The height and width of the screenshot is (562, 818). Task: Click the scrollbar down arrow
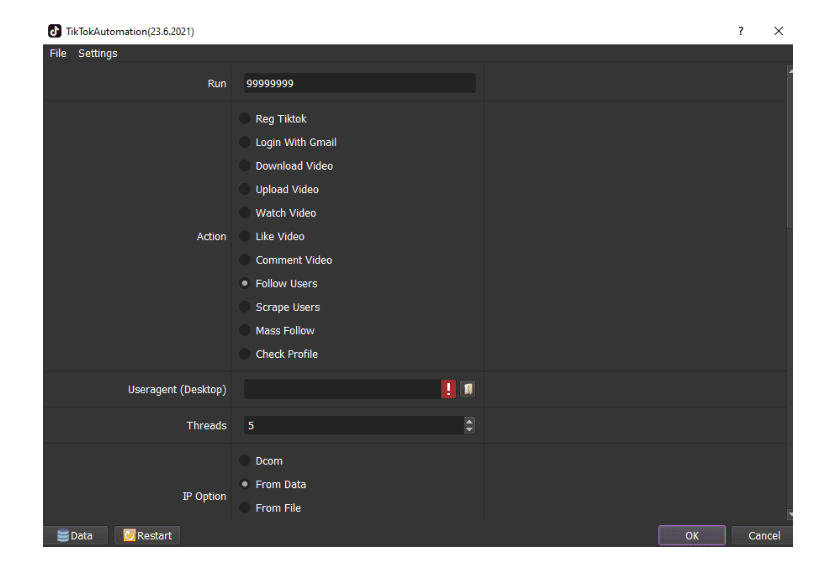[790, 515]
